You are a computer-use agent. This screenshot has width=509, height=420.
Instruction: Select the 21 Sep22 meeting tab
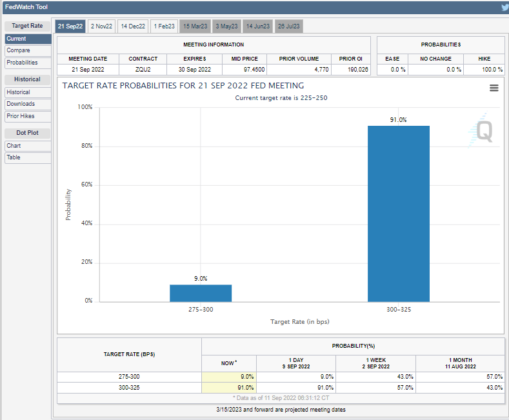pyautogui.click(x=70, y=26)
